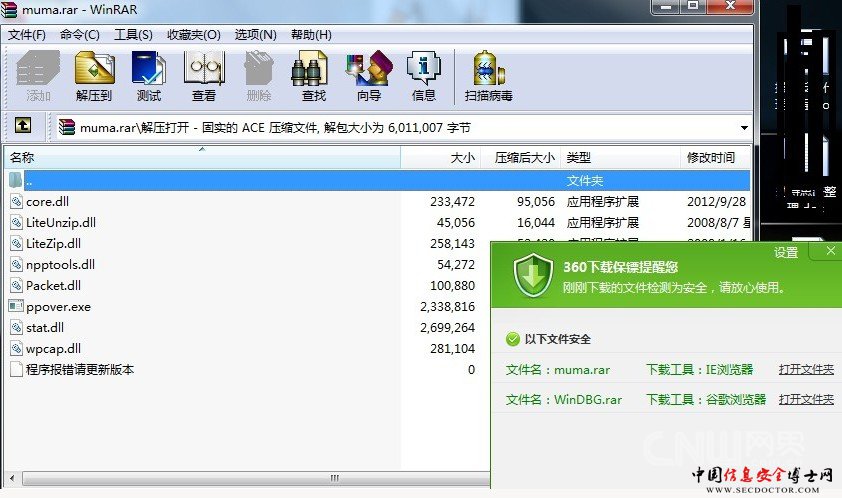Click the npptools.dll file icon

17,264
